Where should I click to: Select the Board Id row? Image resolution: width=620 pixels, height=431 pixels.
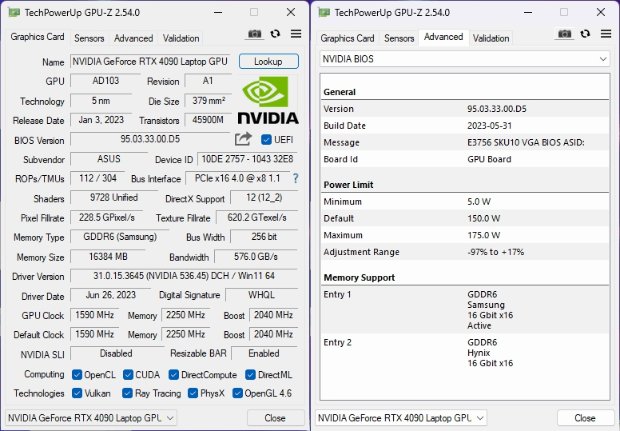tap(465, 159)
